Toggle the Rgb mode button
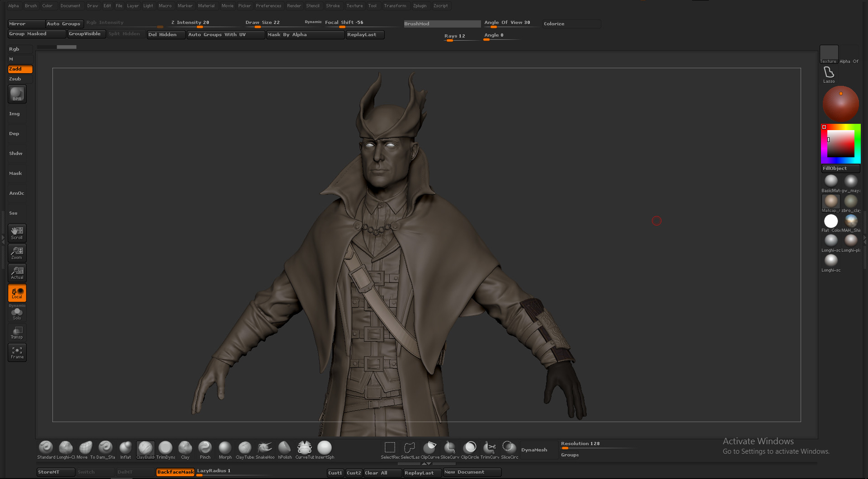 (x=20, y=49)
